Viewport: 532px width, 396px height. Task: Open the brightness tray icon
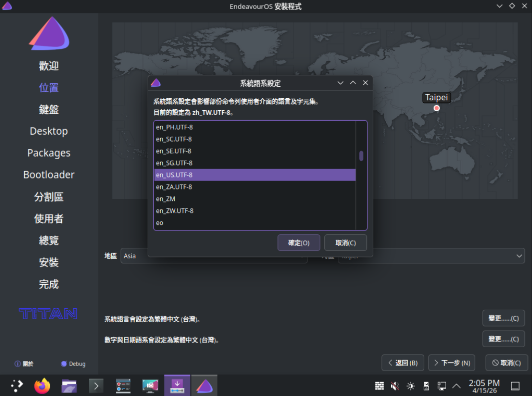(411, 386)
